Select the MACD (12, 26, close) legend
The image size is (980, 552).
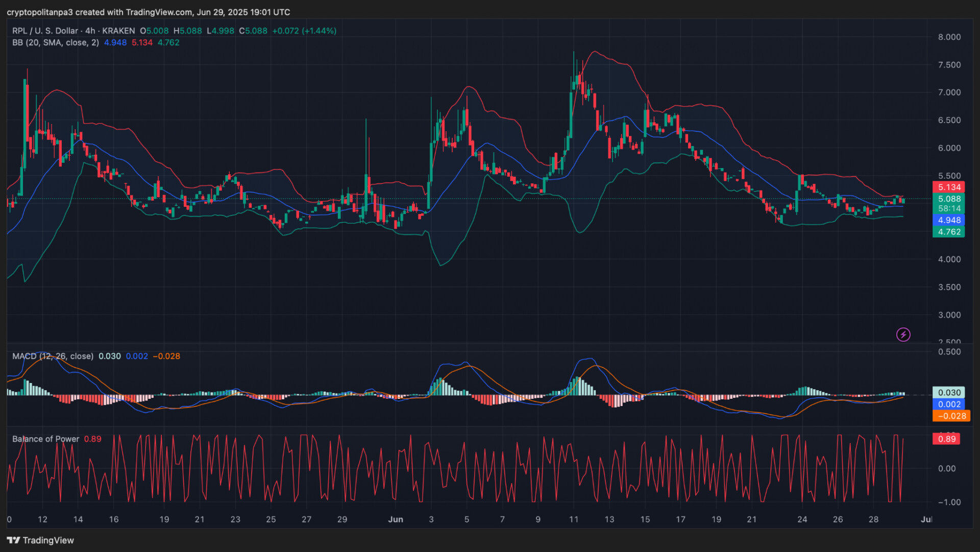pos(53,356)
